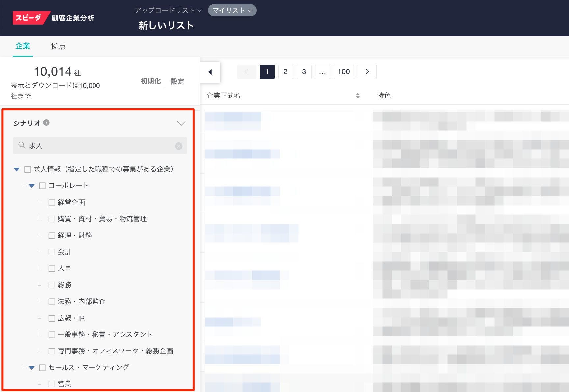Collapse the side panel with left arrow
This screenshot has width=569, height=392.
[x=210, y=72]
